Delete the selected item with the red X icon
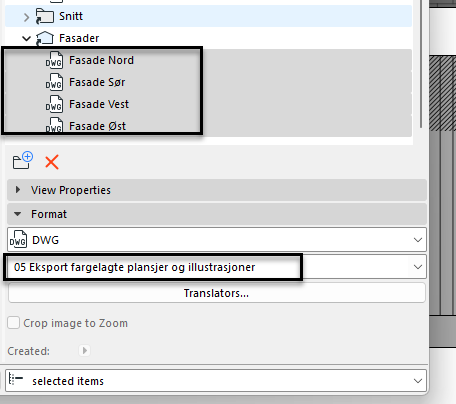This screenshot has width=456, height=404. point(52,162)
